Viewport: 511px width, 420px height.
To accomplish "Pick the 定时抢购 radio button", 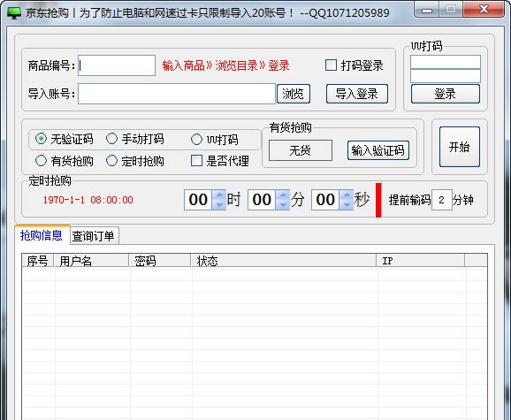I will pyautogui.click(x=111, y=161).
